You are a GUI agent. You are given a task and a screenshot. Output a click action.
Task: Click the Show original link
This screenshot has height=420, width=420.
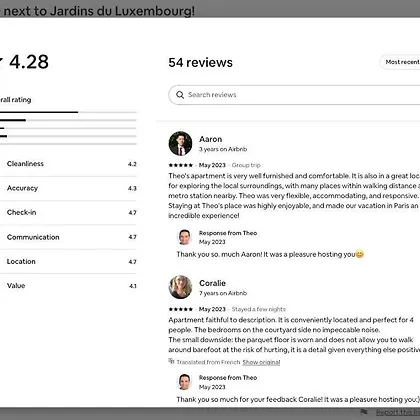click(x=261, y=362)
